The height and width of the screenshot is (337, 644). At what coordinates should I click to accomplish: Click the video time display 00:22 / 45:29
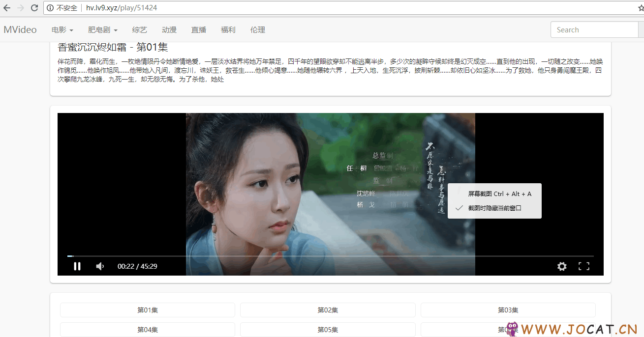pos(137,266)
